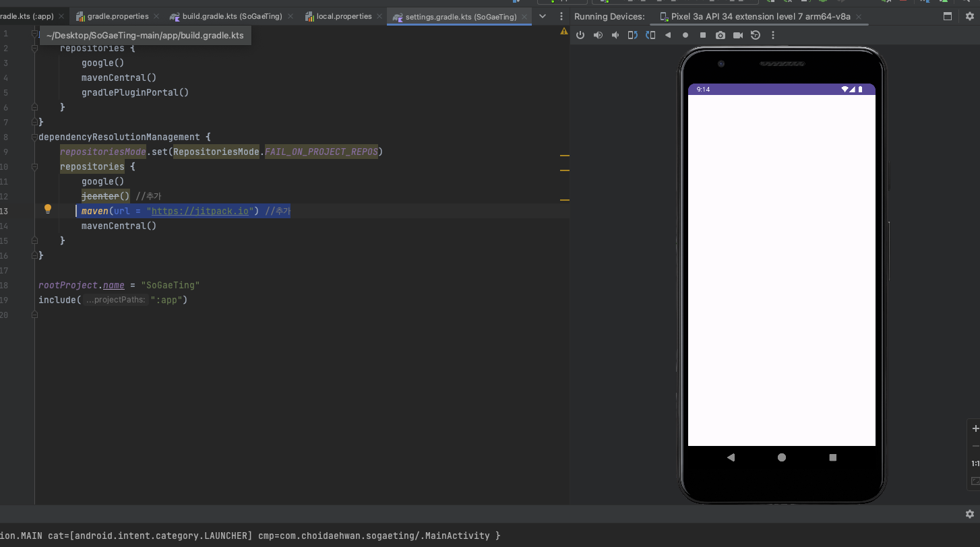Switch Running Devices to window mode icon
This screenshot has width=980, height=547.
[948, 16]
